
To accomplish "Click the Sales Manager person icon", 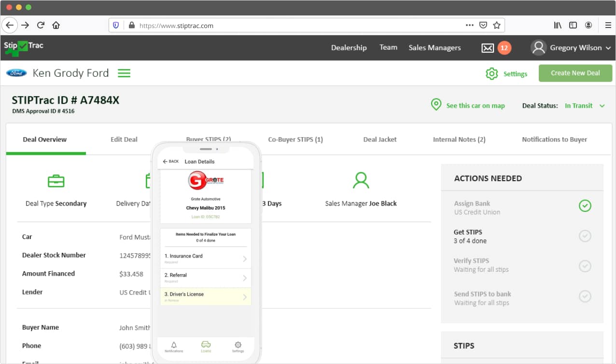I will [361, 180].
